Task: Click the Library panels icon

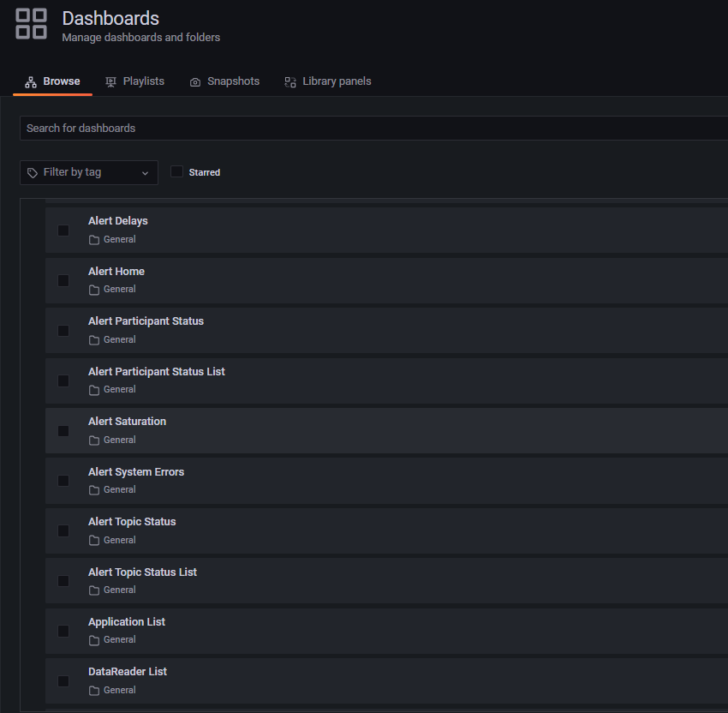Action: pyautogui.click(x=289, y=81)
